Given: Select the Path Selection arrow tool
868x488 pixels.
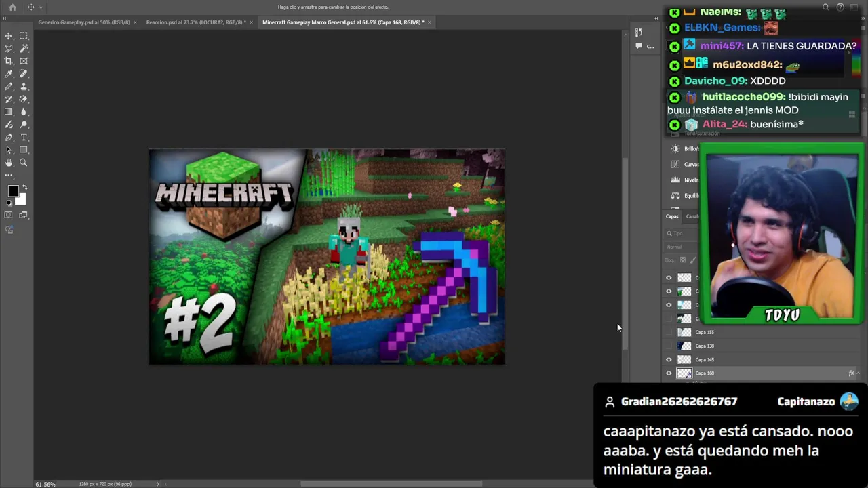Looking at the screenshot, I should point(9,150).
